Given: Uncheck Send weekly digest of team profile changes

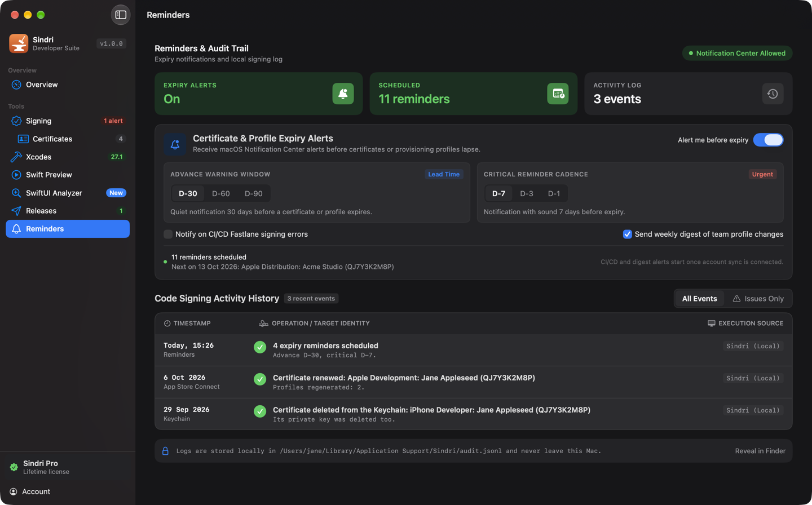Looking at the screenshot, I should 627,234.
